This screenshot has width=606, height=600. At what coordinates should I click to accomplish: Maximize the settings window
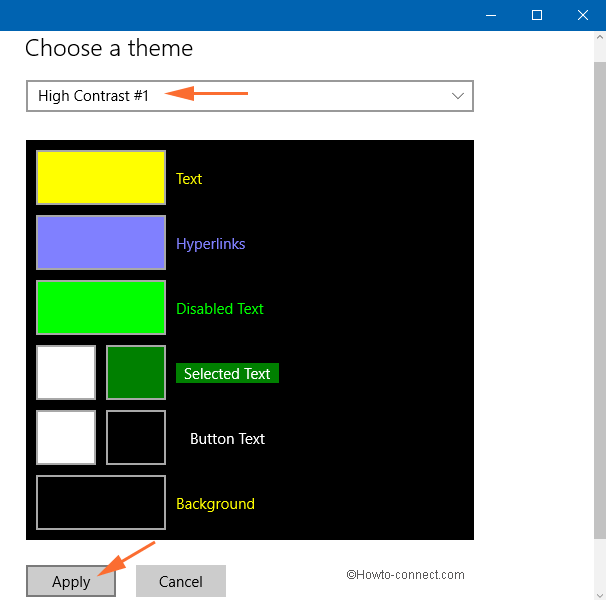[x=537, y=15]
